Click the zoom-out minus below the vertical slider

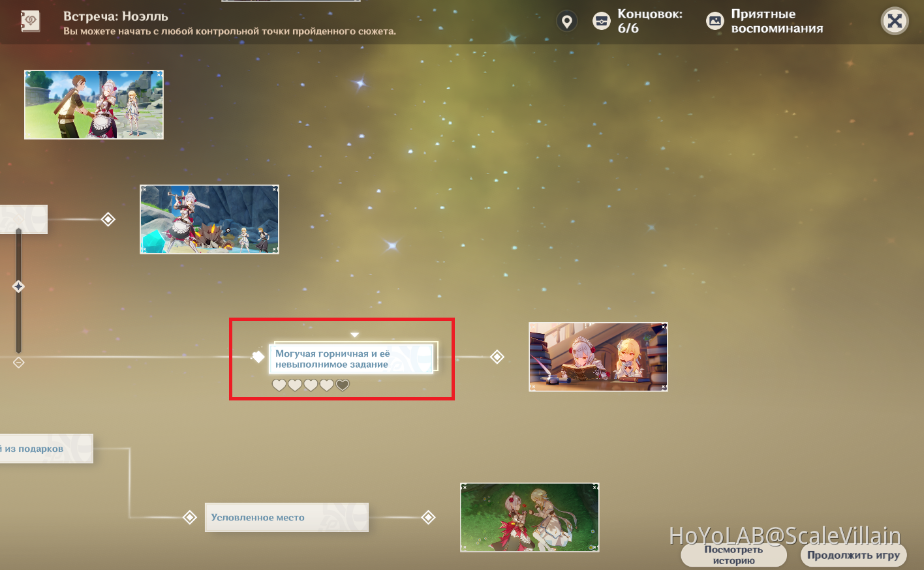click(18, 363)
